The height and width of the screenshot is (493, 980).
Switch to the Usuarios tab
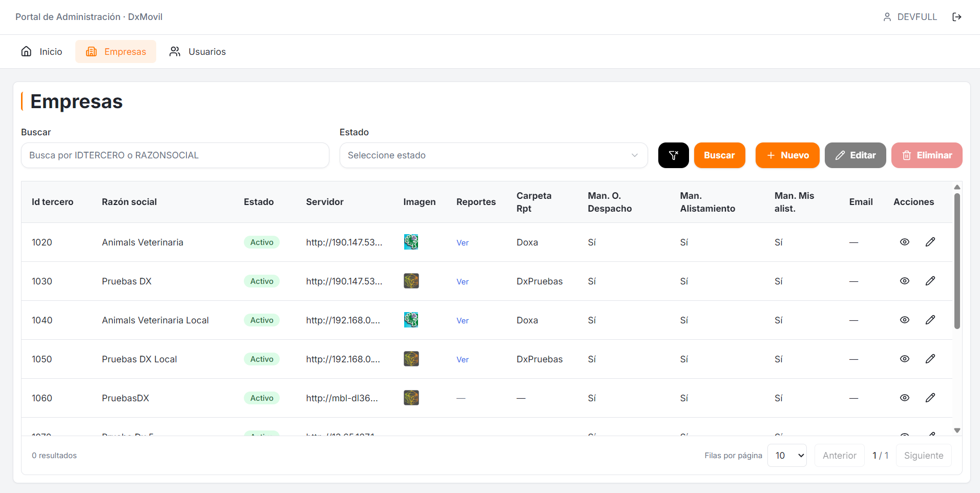pyautogui.click(x=198, y=52)
